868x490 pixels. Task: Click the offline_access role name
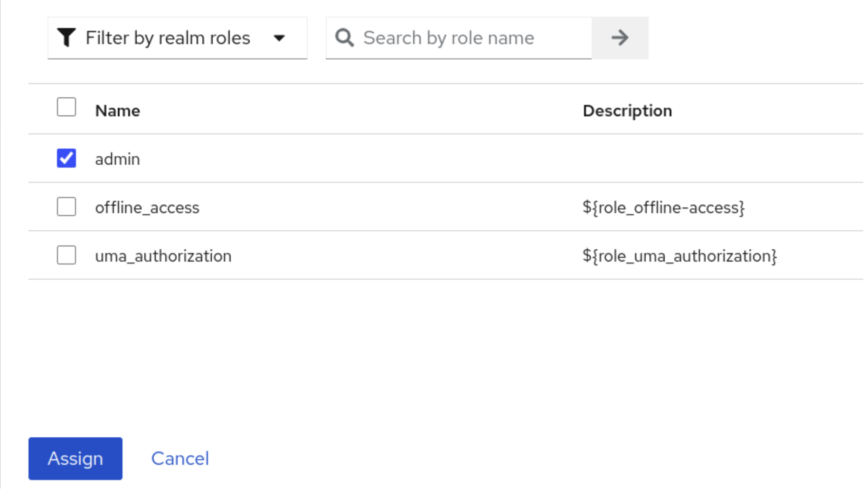coord(147,208)
